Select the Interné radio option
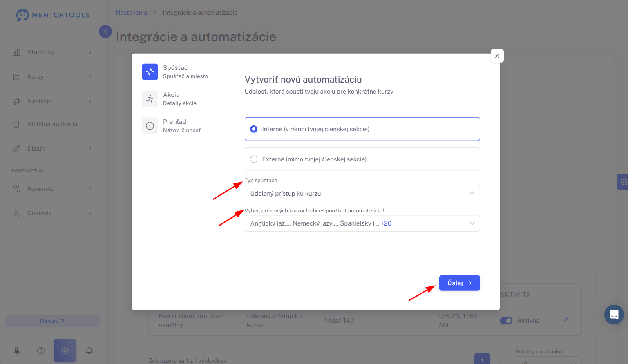628x364 pixels. (254, 129)
